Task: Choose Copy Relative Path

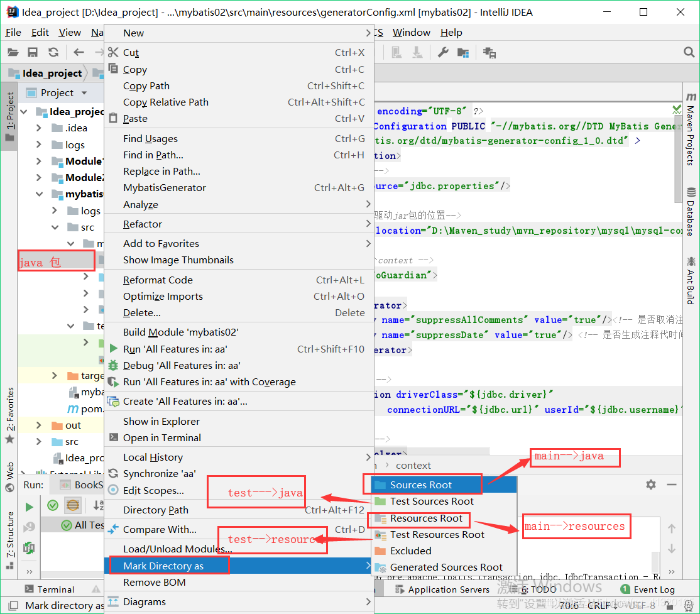Action: point(239,102)
